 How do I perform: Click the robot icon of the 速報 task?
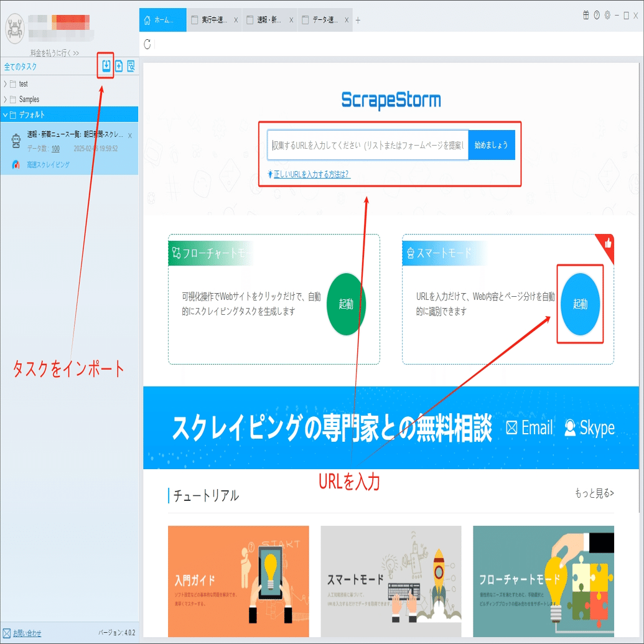tap(16, 141)
